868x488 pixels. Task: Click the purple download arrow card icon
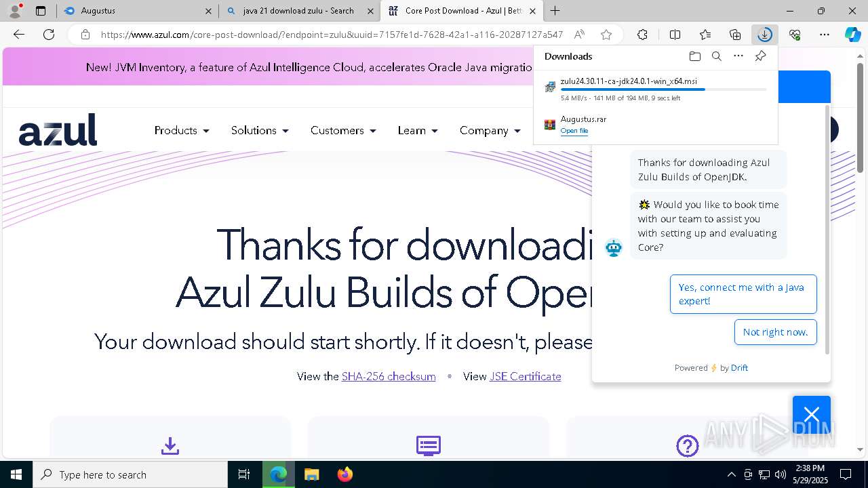click(x=170, y=445)
